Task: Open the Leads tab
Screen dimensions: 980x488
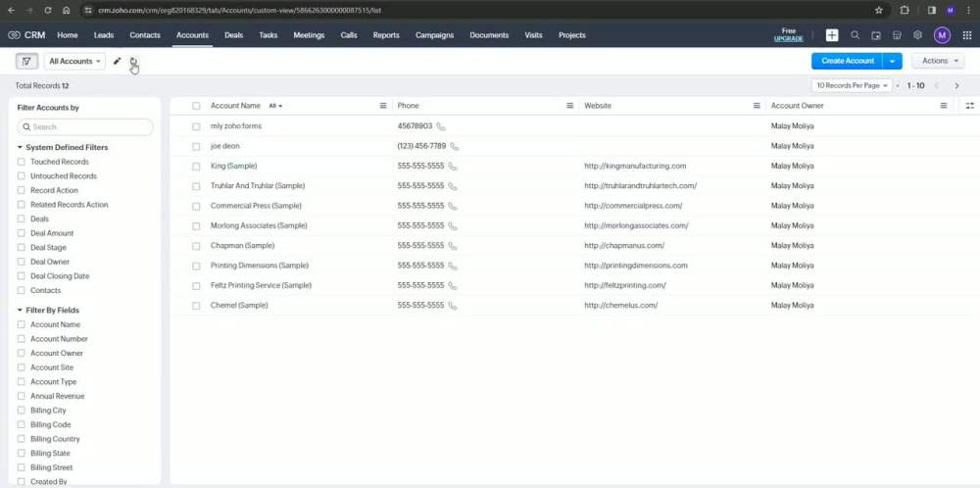Action: pyautogui.click(x=104, y=35)
